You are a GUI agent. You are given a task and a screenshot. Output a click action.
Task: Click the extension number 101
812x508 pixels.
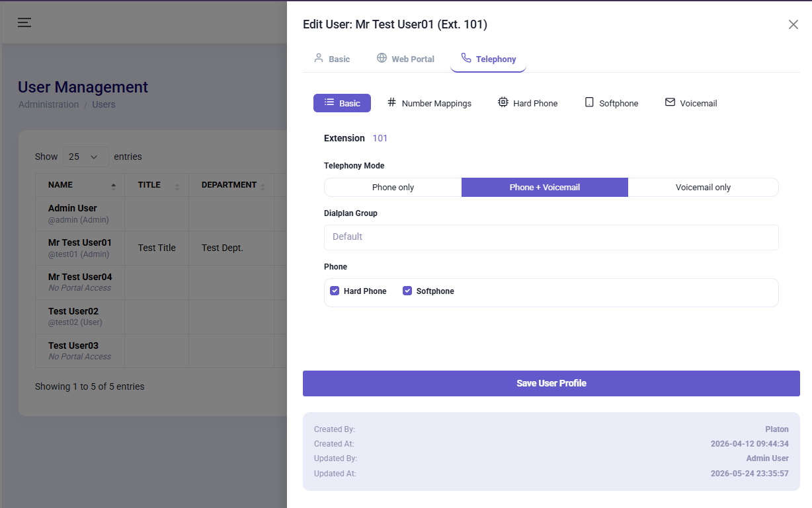380,138
